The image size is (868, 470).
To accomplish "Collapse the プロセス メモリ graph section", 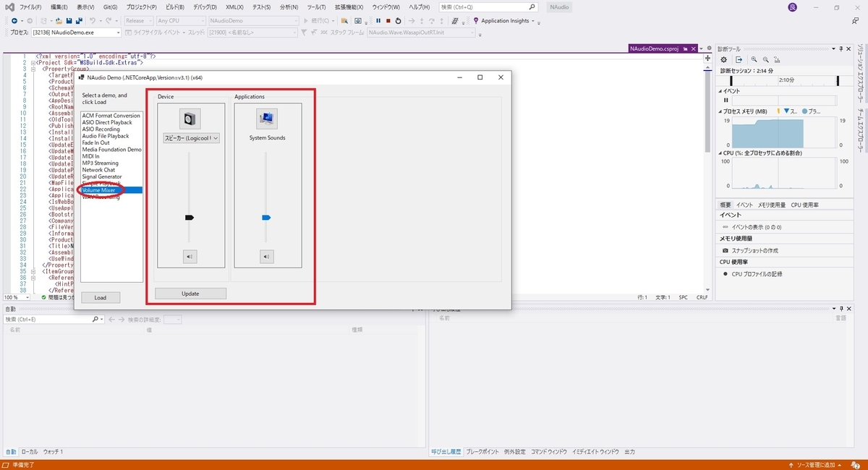I will tap(720, 111).
